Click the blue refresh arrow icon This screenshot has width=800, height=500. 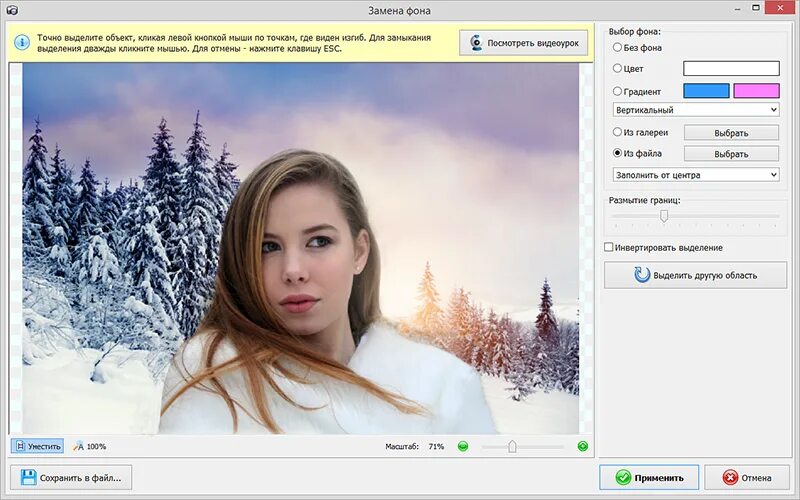pyautogui.click(x=642, y=275)
